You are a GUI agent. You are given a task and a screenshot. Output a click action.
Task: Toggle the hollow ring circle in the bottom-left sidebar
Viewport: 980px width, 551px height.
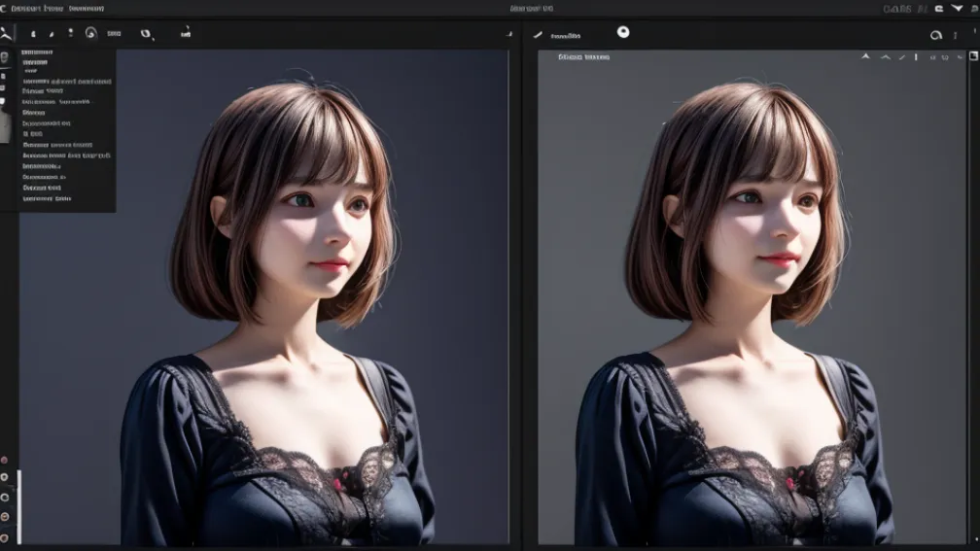5,498
